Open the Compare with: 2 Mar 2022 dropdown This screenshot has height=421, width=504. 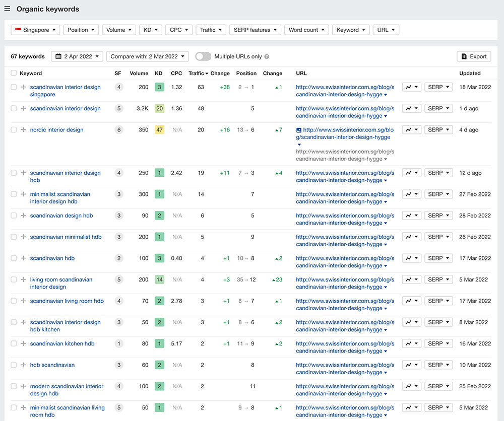point(147,56)
